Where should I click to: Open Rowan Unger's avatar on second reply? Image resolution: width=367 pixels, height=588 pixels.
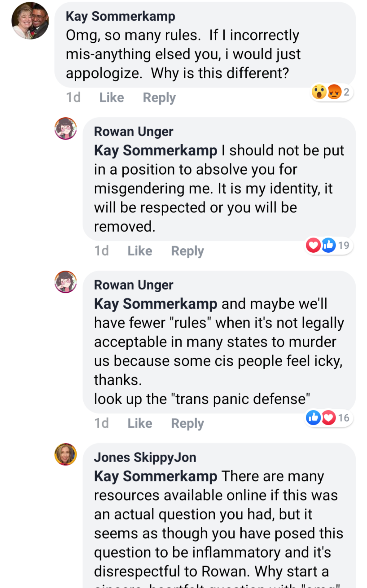pos(66,282)
